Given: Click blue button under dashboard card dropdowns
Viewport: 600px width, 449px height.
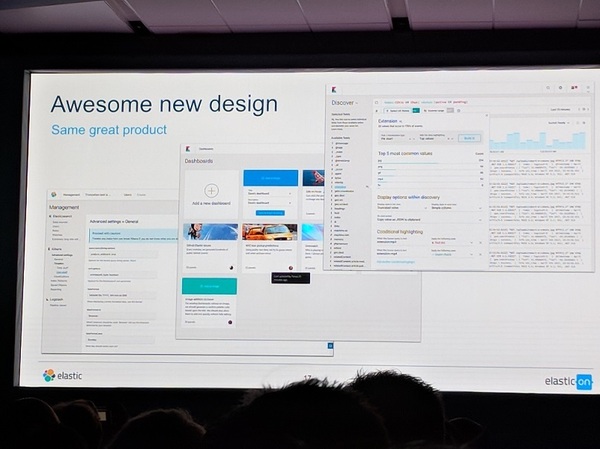Looking at the screenshot, I should (270, 213).
